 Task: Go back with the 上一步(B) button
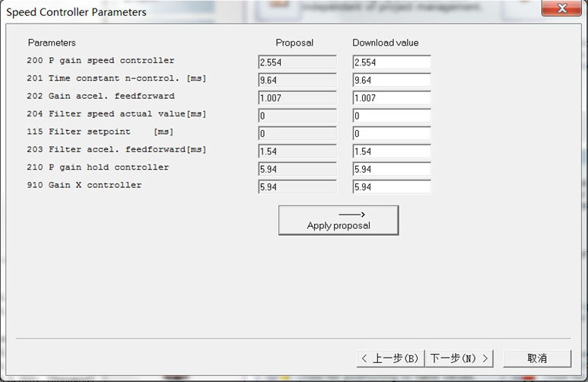click(x=390, y=358)
